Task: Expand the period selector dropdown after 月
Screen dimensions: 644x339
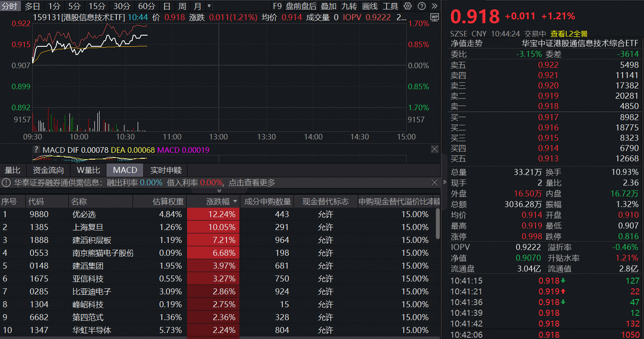Action: pyautogui.click(x=209, y=6)
